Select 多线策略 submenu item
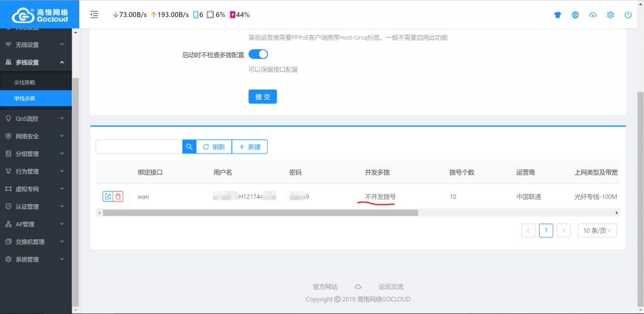This screenshot has height=314, width=644. tap(25, 82)
